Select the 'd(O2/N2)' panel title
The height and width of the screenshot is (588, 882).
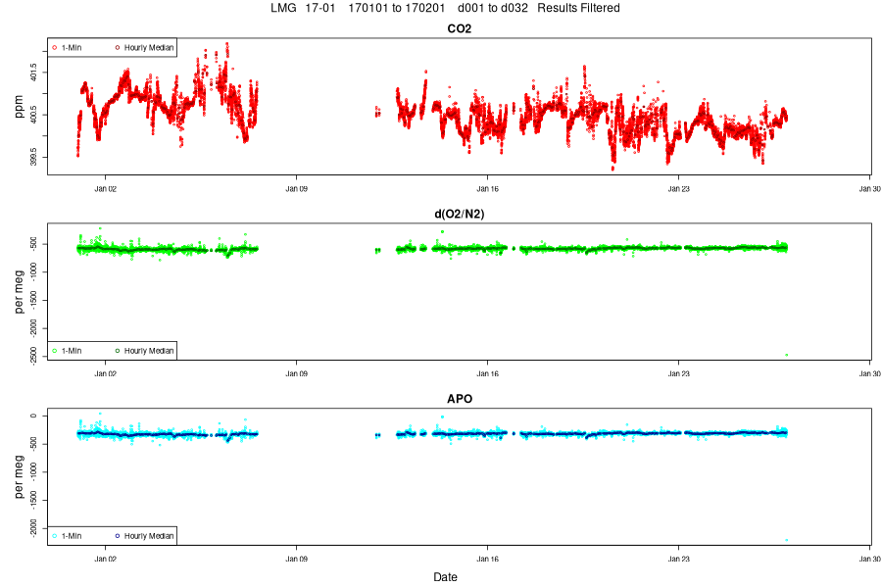tap(459, 214)
